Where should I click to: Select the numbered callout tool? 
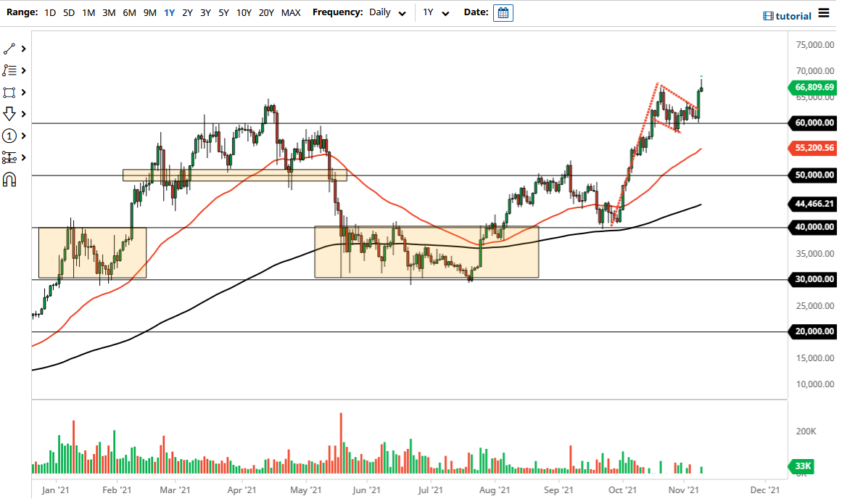point(9,136)
